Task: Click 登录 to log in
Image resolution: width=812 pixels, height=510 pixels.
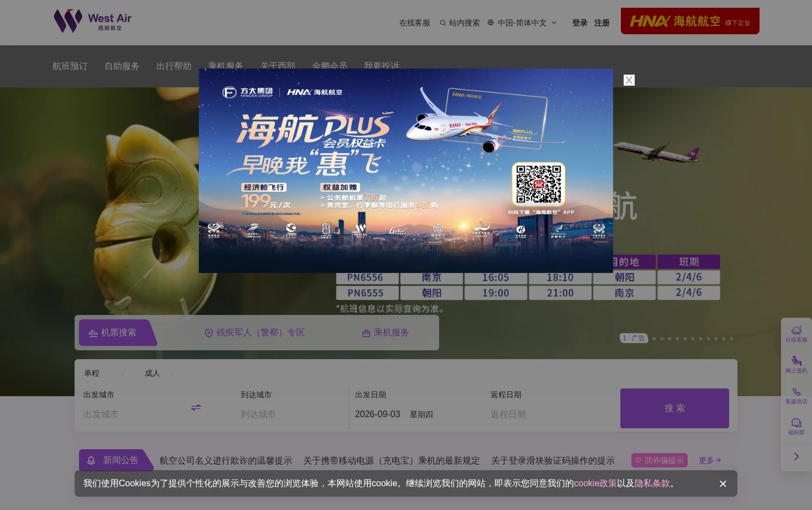Action: 579,23
